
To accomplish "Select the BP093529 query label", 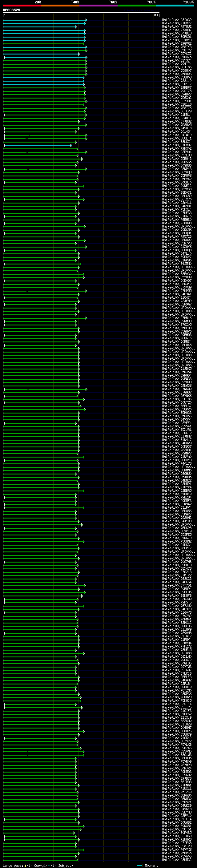I will (11, 10).
